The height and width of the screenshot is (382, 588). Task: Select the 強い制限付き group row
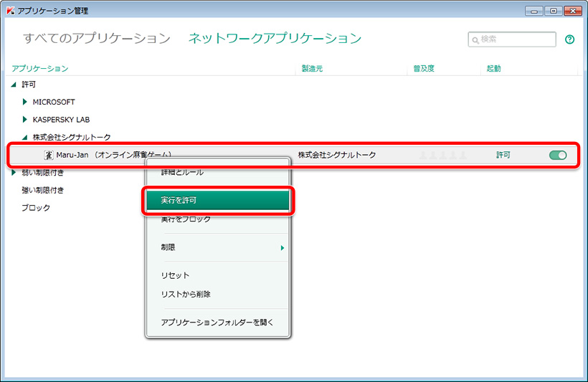tap(43, 190)
